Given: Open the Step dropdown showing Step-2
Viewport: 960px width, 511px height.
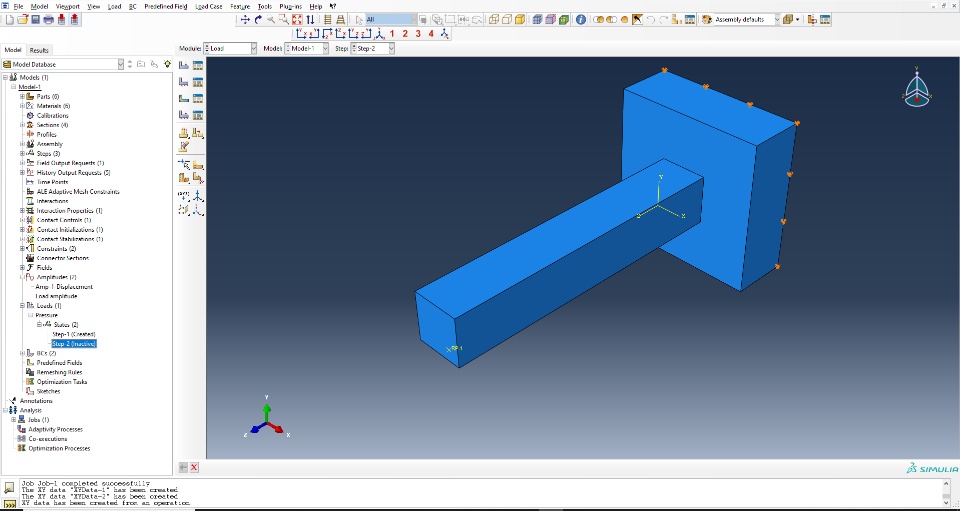Looking at the screenshot, I should [x=372, y=48].
